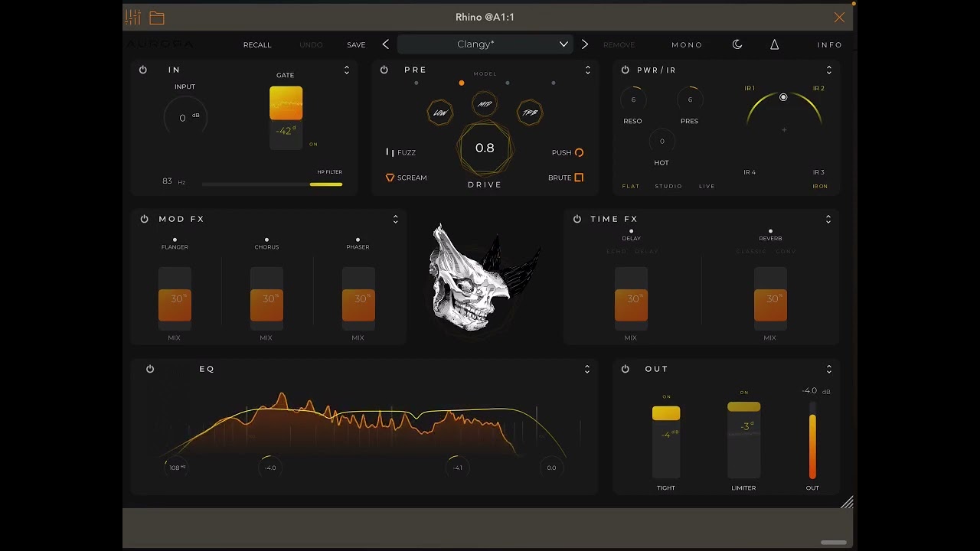Click the REMOVE preset button
This screenshot has height=551, width=980.
pos(619,44)
